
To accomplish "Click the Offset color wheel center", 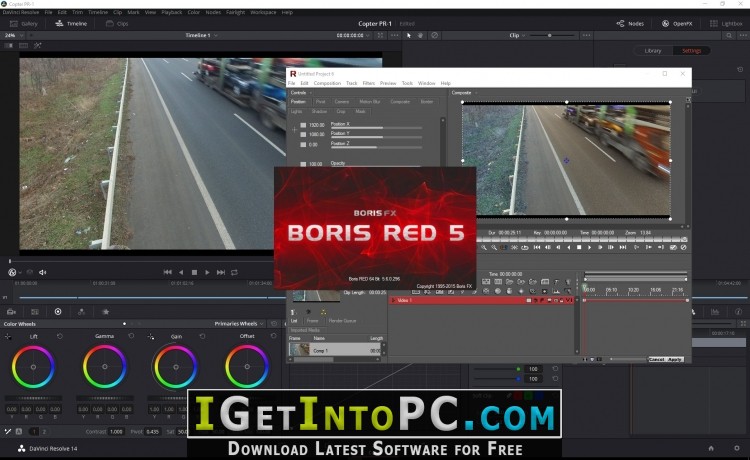I will [x=247, y=367].
